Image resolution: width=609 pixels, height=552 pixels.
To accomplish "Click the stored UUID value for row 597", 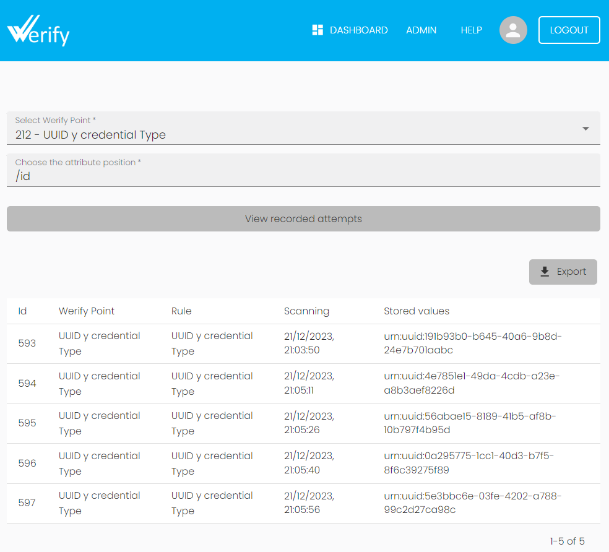I will tap(475, 503).
